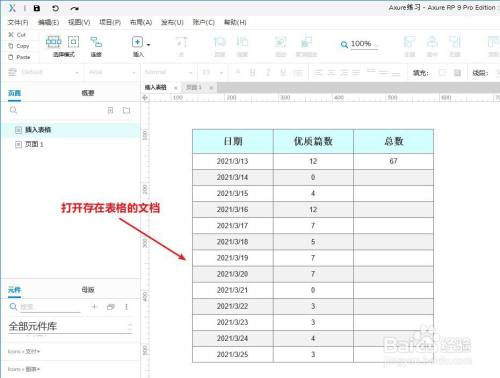
Task: Click the Redo arrow icon
Action: tap(74, 9)
